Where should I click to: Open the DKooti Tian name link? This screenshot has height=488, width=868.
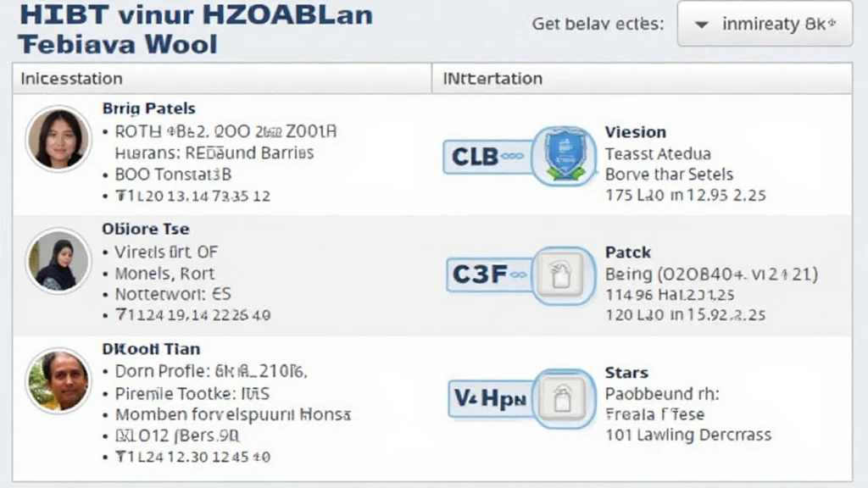click(151, 349)
